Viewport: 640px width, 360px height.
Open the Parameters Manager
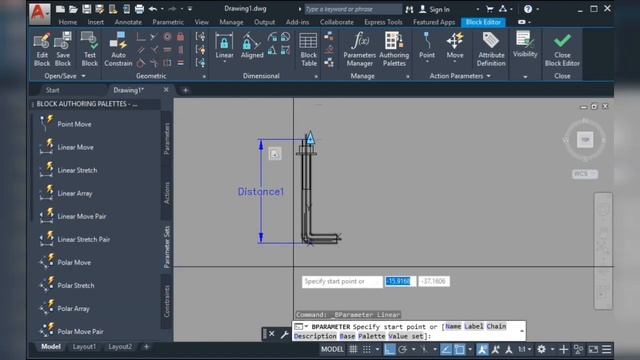click(359, 49)
